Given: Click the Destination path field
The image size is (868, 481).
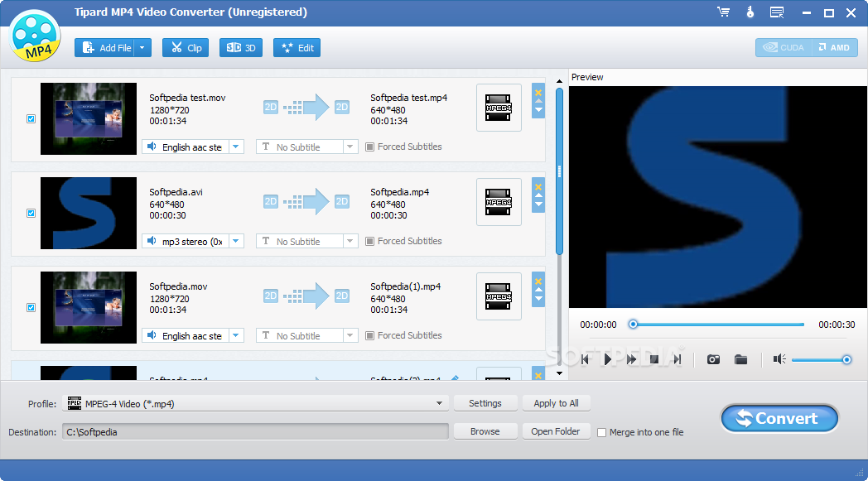Looking at the screenshot, I should 255,431.
